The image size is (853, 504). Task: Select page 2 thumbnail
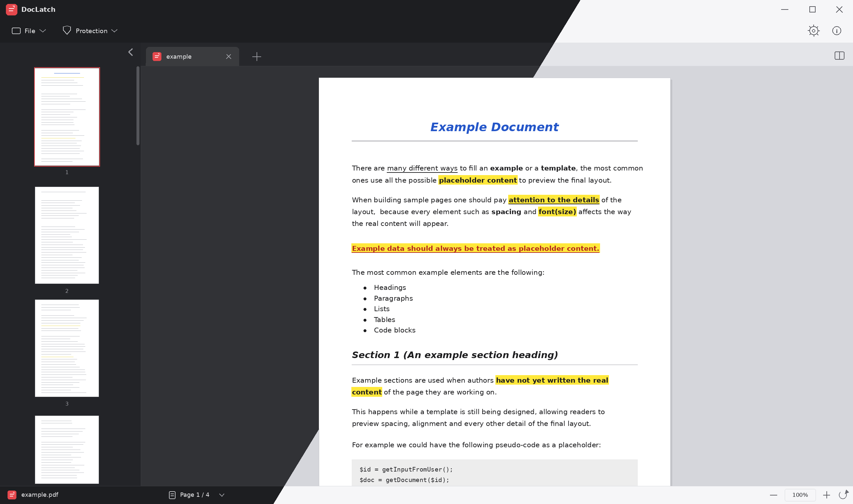tap(67, 235)
